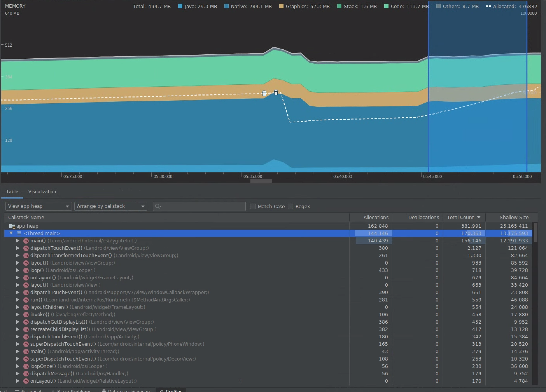Click the Thread main expand arrow
The image size is (546, 392).
[11, 233]
